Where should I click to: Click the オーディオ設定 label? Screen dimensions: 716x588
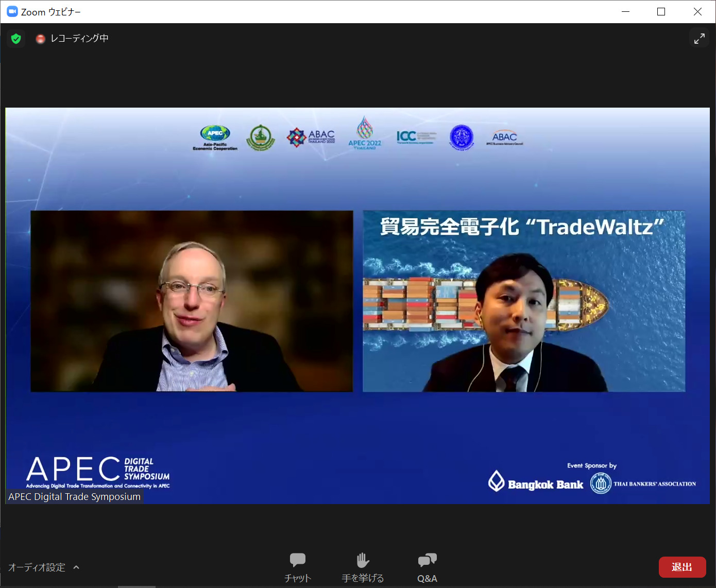coord(37,567)
